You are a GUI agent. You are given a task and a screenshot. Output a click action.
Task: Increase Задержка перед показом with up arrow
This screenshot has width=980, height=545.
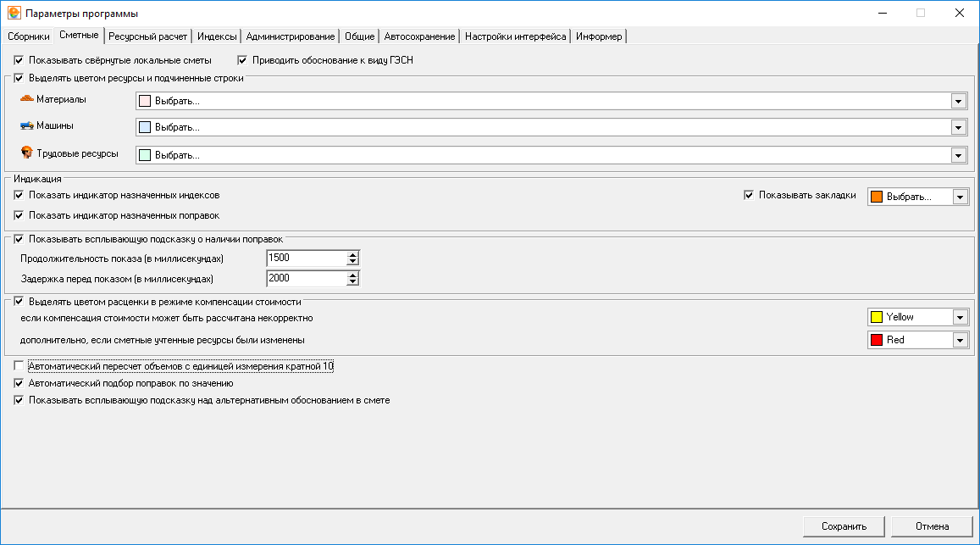click(353, 275)
